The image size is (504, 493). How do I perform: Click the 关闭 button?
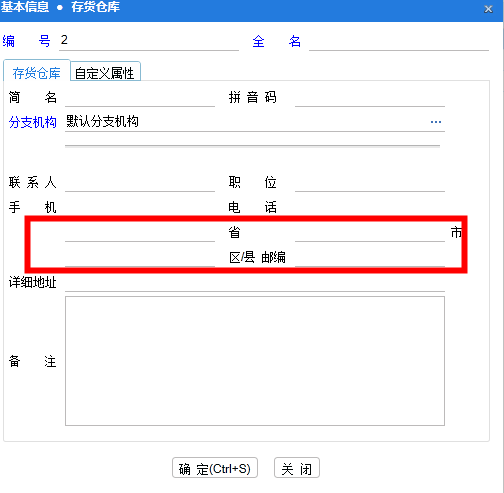click(297, 467)
